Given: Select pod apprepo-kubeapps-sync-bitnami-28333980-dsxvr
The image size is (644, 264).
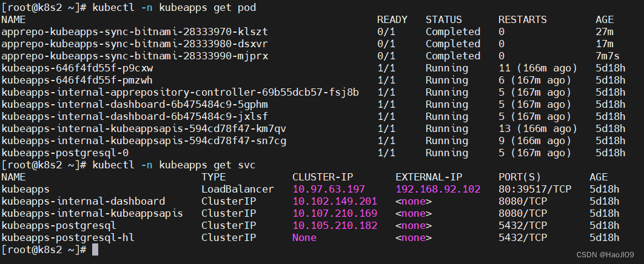Looking at the screenshot, I should pyautogui.click(x=135, y=44).
